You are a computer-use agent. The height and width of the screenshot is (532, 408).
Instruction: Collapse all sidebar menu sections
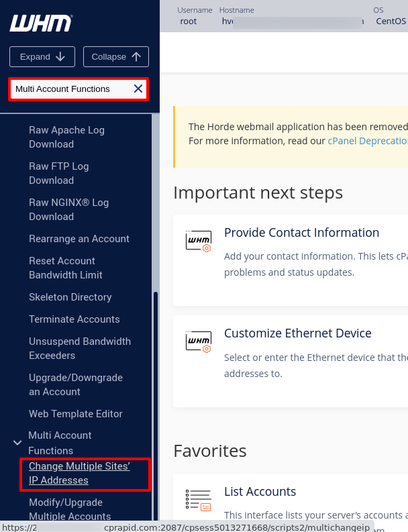click(115, 57)
